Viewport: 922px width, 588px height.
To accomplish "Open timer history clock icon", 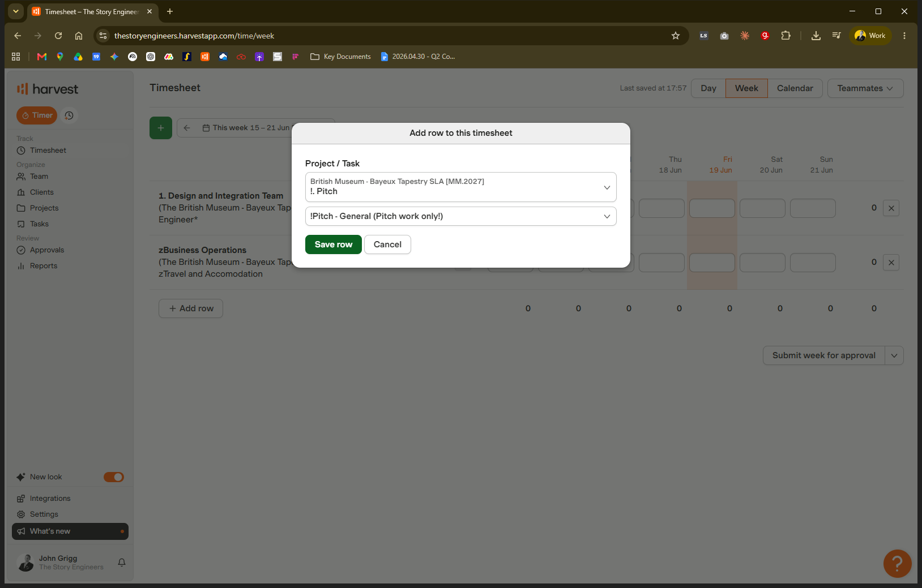I will pos(69,115).
